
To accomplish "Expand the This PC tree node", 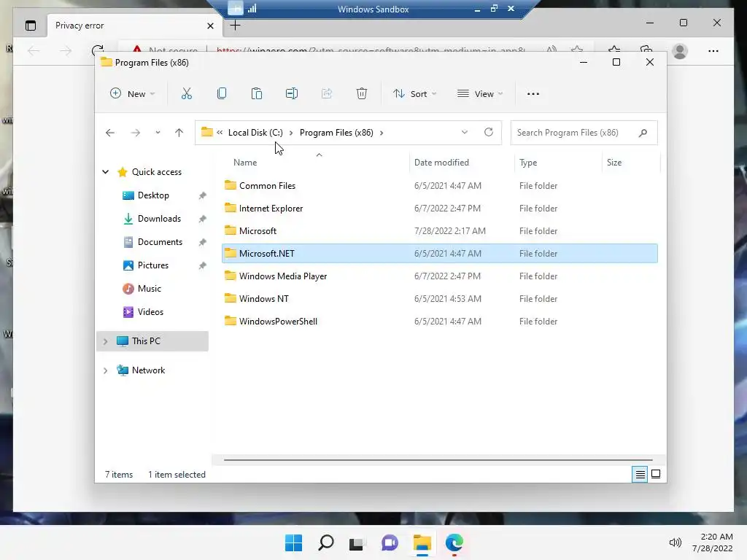I will [x=106, y=341].
